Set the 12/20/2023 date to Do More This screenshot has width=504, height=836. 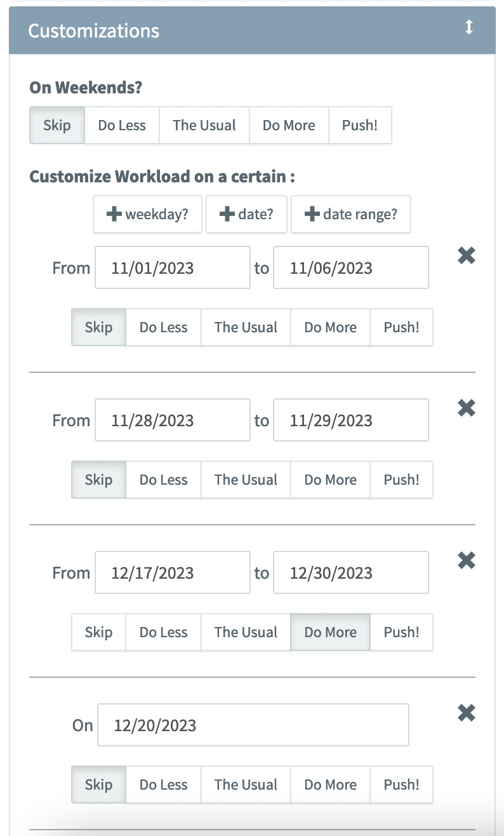click(x=330, y=785)
